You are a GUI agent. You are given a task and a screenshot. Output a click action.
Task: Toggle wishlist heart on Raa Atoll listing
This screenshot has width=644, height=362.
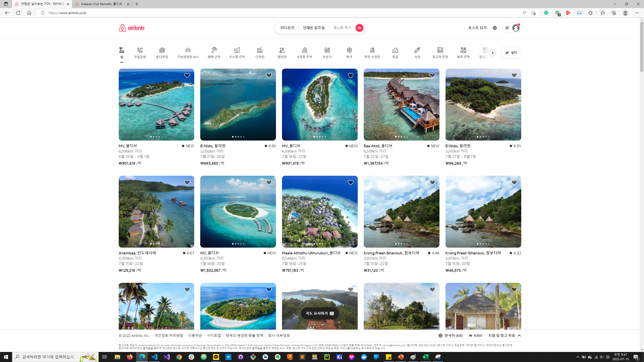[432, 75]
